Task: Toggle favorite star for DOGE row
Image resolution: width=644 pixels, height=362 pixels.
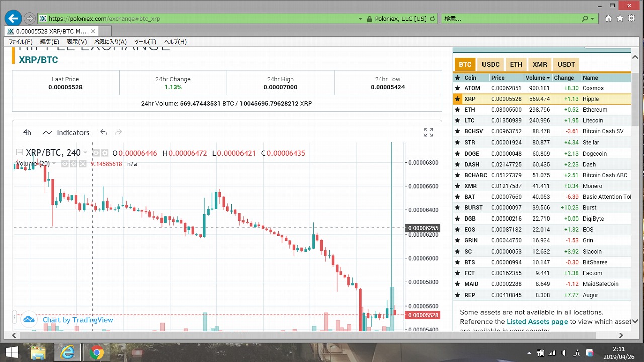Action: pos(457,154)
